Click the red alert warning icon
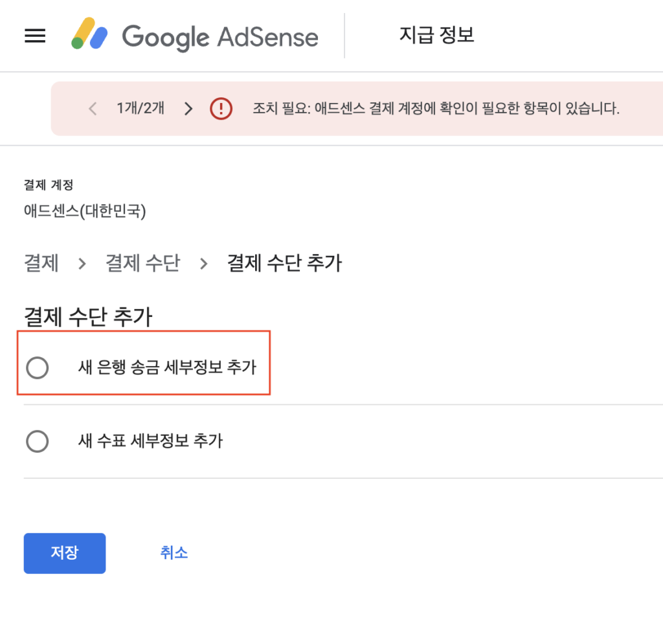The image size is (663, 644). click(221, 108)
